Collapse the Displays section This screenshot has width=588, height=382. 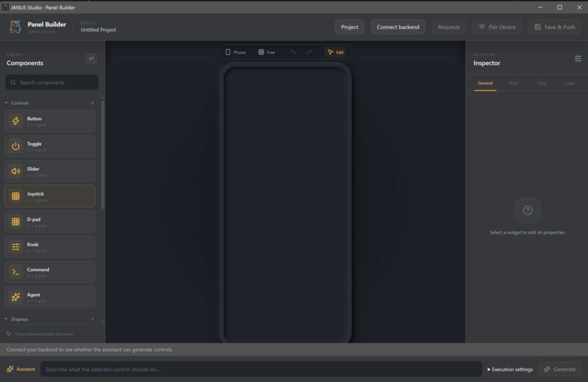7,319
